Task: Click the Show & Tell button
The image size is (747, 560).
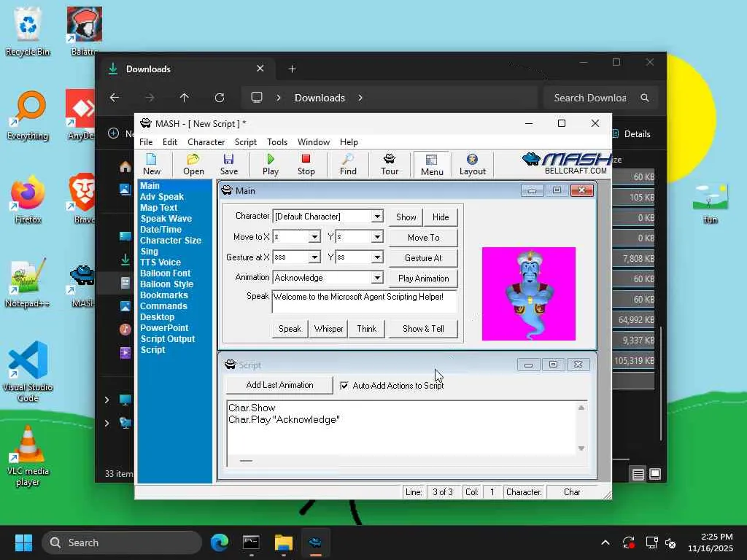Action: tap(423, 329)
